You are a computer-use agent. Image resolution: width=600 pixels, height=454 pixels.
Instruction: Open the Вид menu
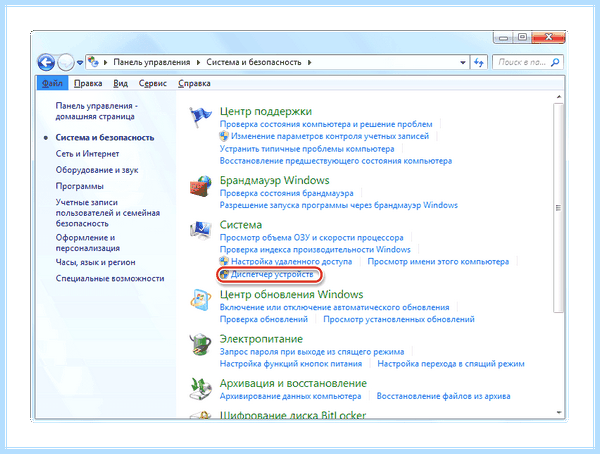click(x=121, y=83)
